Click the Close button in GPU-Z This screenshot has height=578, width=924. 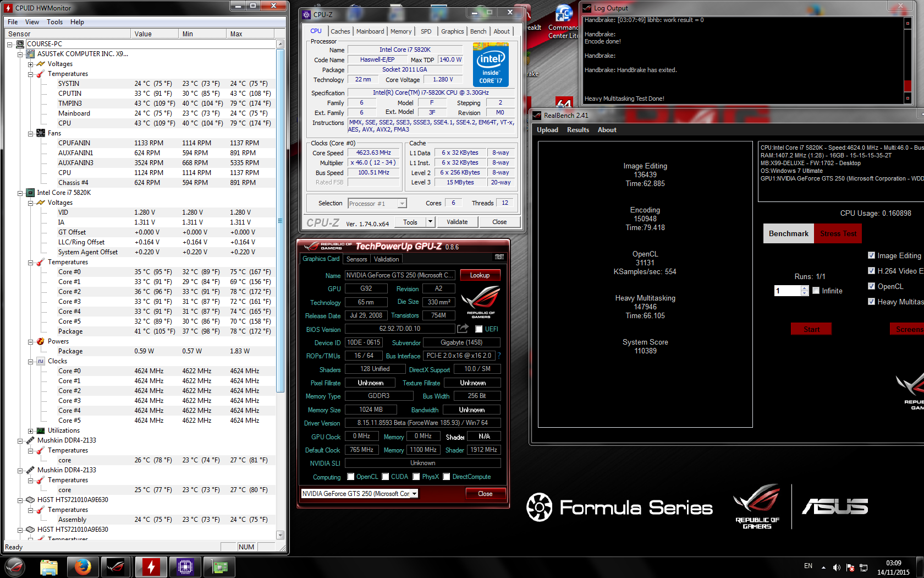485,494
